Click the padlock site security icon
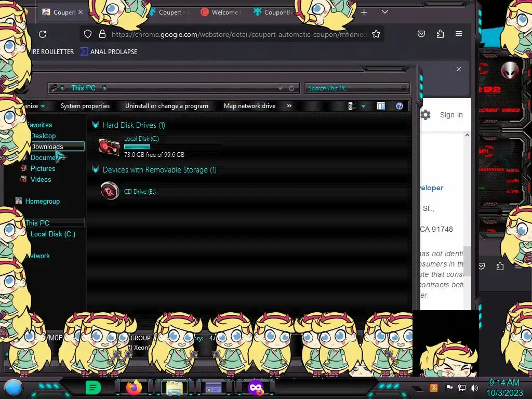 [x=102, y=34]
